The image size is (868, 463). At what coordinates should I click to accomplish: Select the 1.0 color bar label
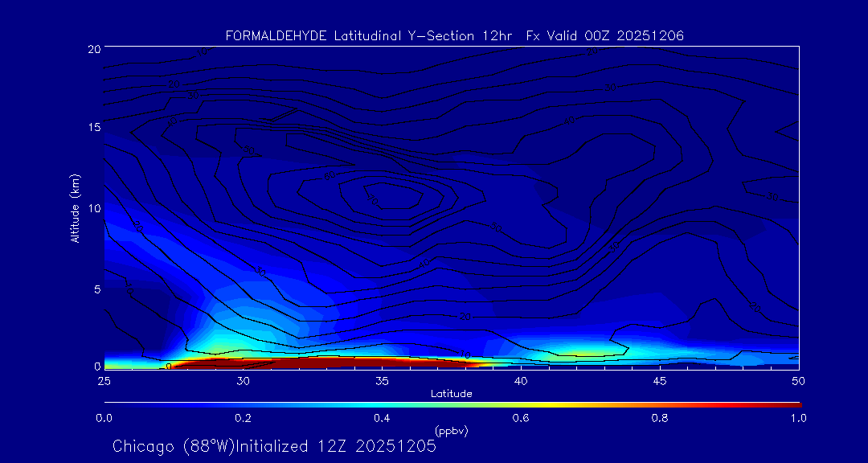798,418
